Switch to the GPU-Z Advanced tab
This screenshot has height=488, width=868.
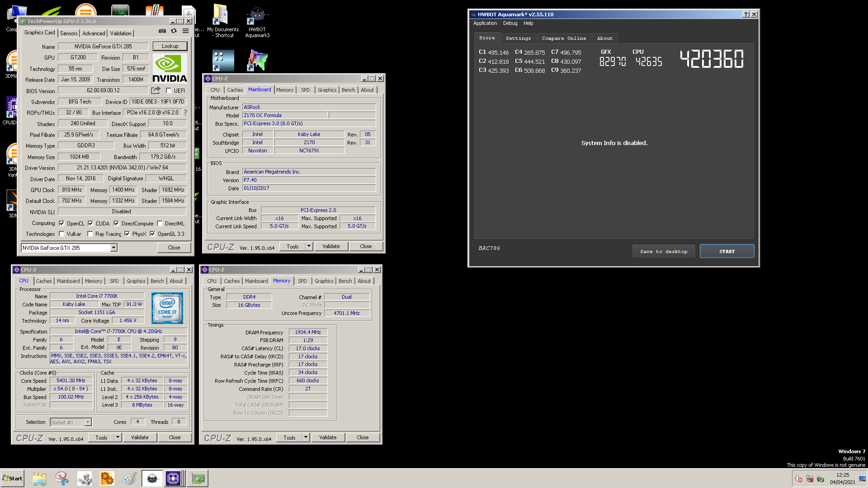tap(94, 33)
